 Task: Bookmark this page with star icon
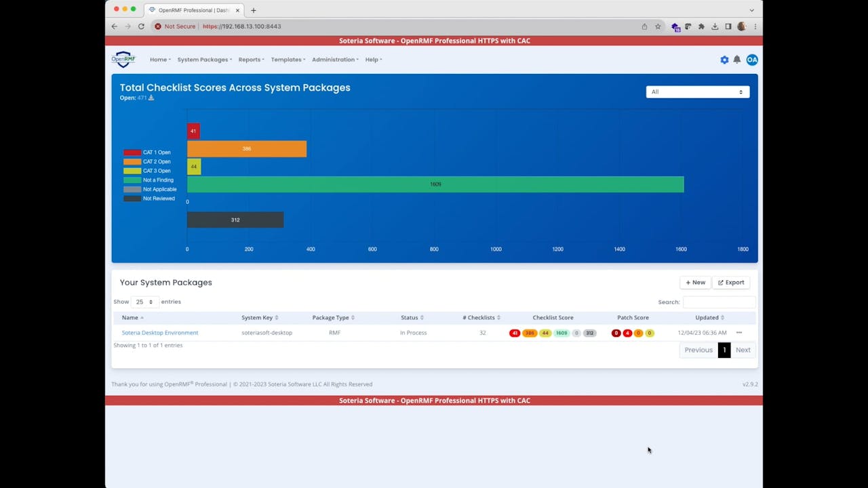[658, 26]
